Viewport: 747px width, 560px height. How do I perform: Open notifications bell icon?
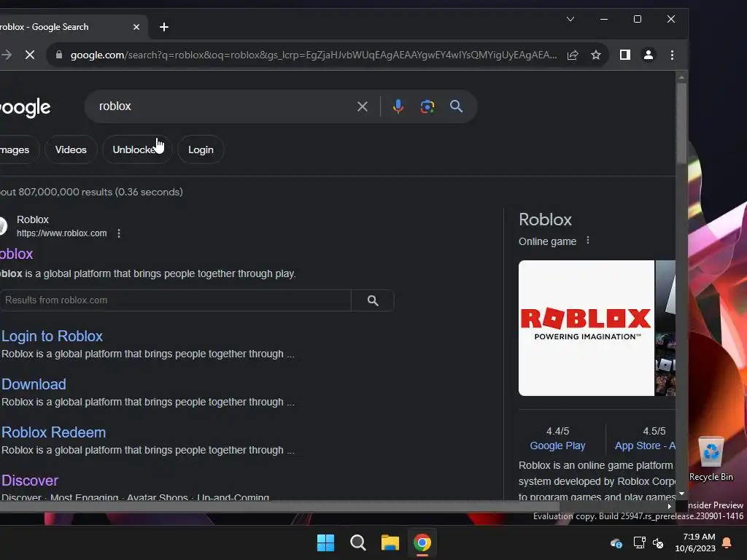pos(727,542)
